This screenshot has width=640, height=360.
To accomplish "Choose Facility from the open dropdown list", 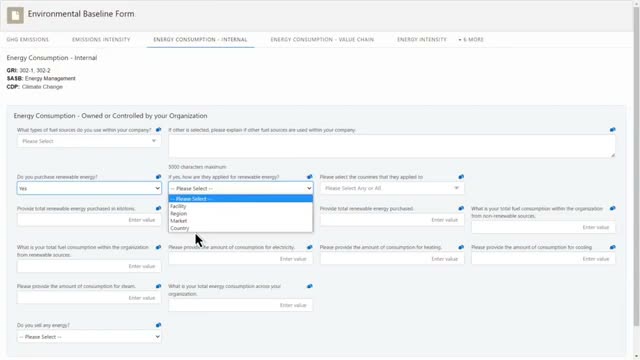I will pos(240,206).
